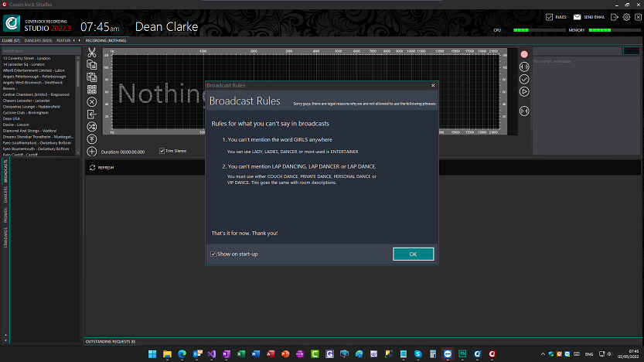Toggle the Rules checkbox in header
The image size is (644, 362).
(x=549, y=16)
